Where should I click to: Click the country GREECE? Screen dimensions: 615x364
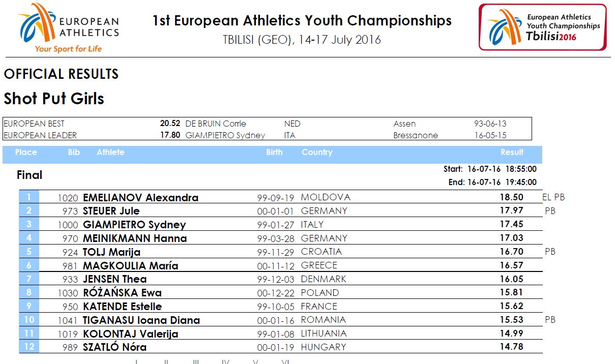tap(319, 265)
